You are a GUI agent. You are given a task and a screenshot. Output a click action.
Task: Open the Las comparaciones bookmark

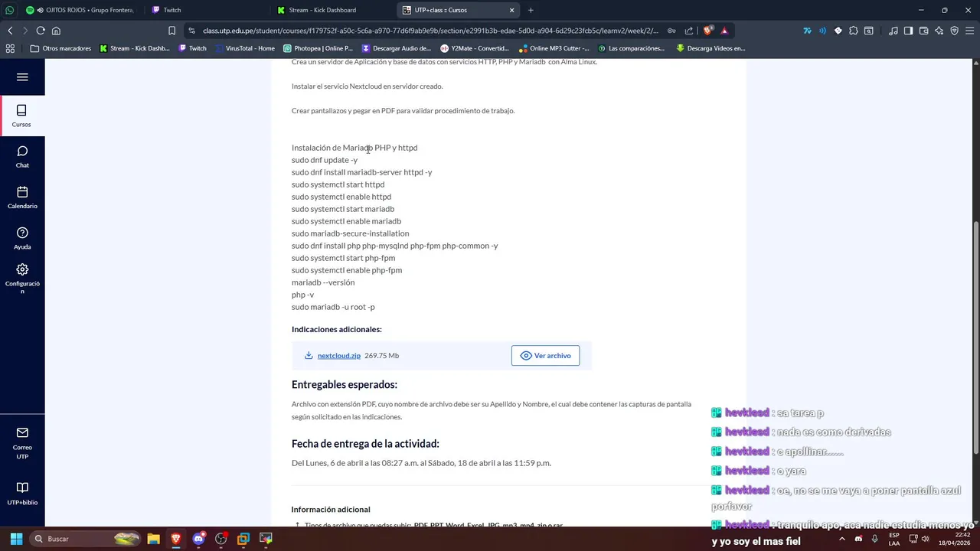tap(632, 48)
